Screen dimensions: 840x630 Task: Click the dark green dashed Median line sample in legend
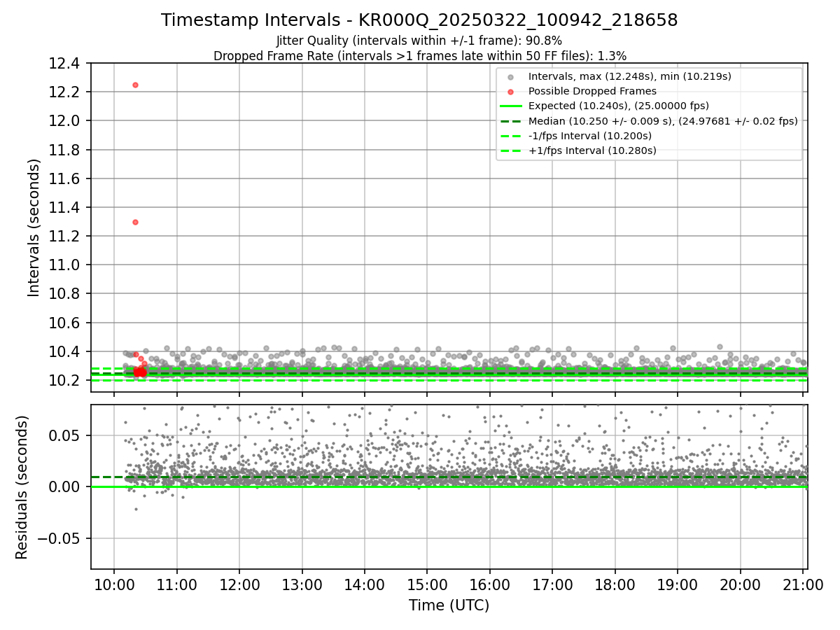(511, 121)
